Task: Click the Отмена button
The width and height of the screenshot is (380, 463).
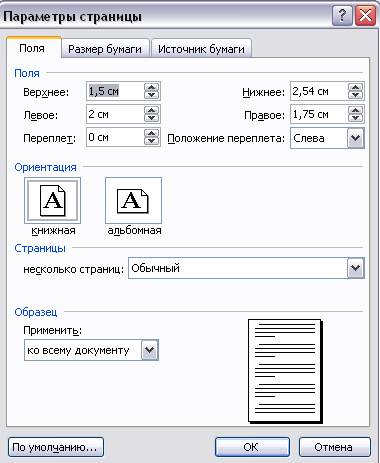Action: (334, 447)
